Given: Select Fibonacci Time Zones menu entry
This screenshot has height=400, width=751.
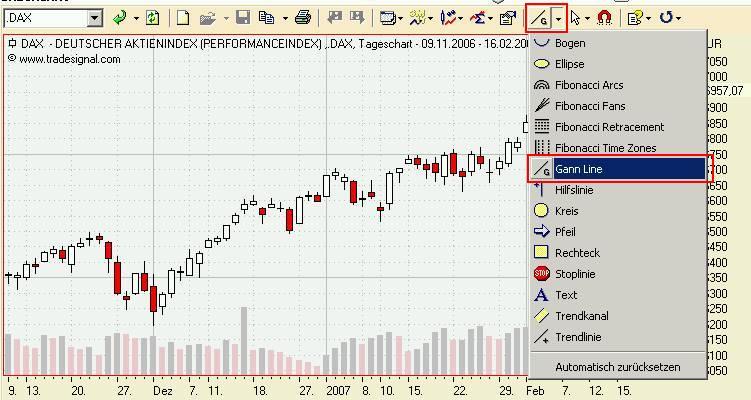Looking at the screenshot, I should pyautogui.click(x=617, y=148).
